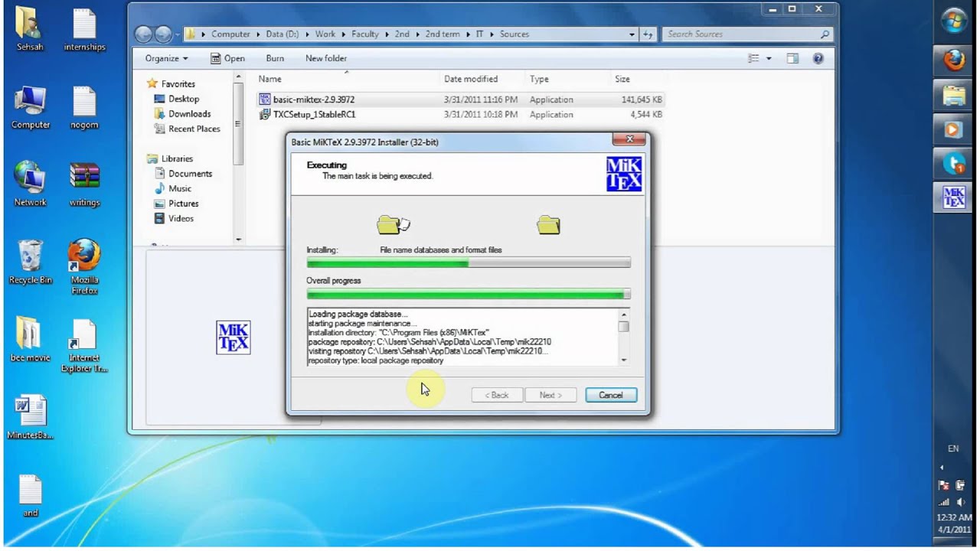The image size is (980, 551).
Task: Open Explorer help icon
Action: [818, 58]
